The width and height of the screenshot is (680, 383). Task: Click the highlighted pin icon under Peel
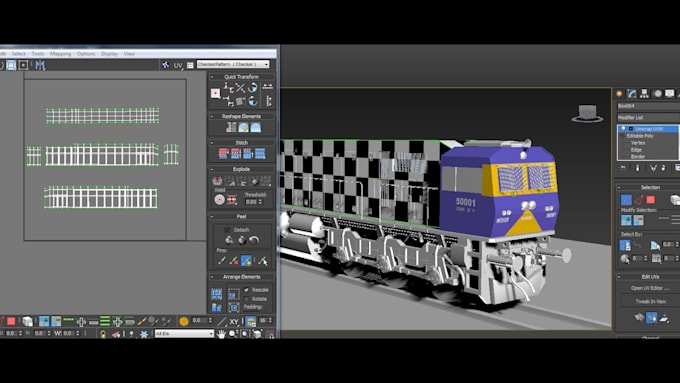click(246, 261)
